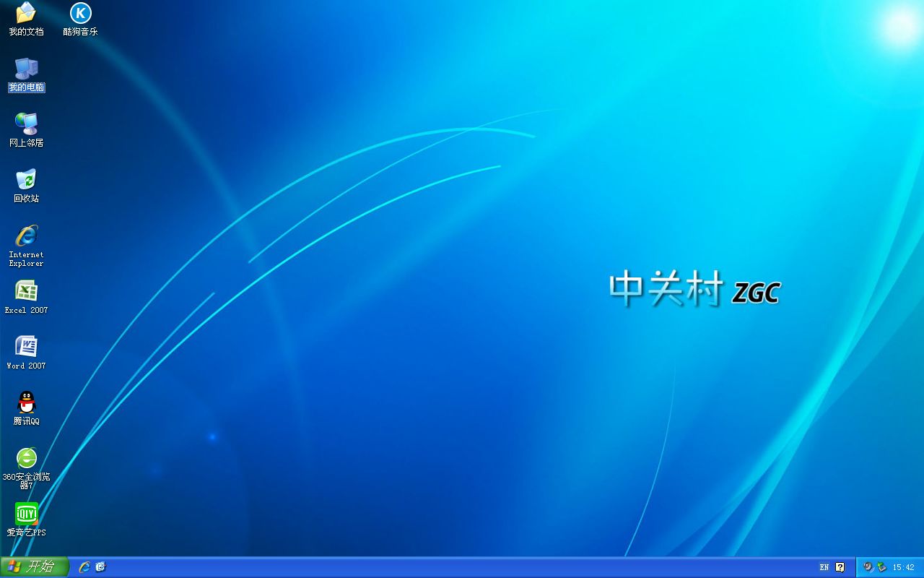Select an empty area of the taskbar
924x578 pixels.
point(433,567)
